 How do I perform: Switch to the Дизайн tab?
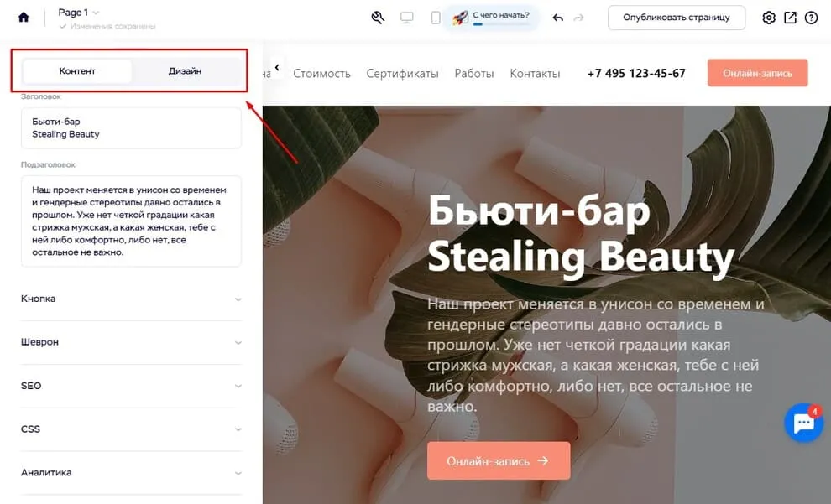point(185,71)
